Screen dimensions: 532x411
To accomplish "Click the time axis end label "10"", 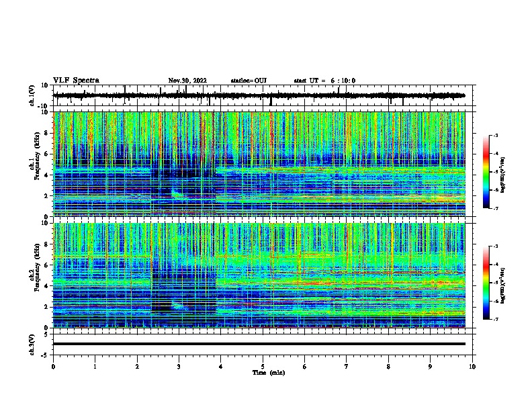I will 472,367.
